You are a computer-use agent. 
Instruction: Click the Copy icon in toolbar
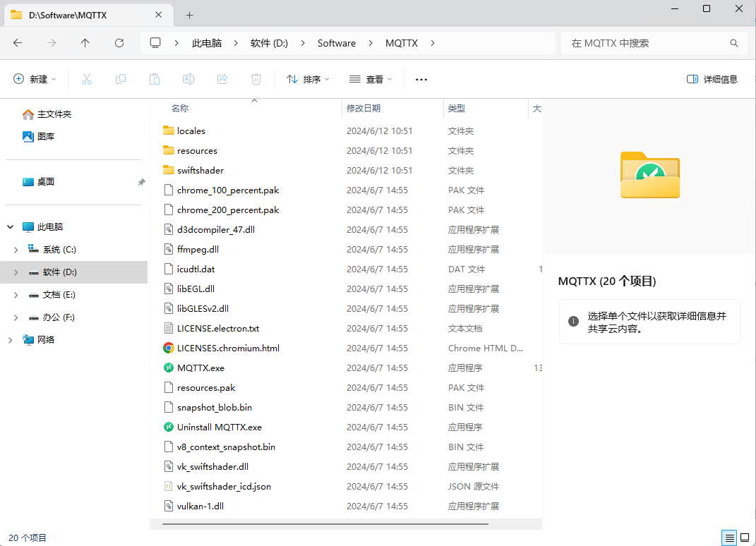121,79
